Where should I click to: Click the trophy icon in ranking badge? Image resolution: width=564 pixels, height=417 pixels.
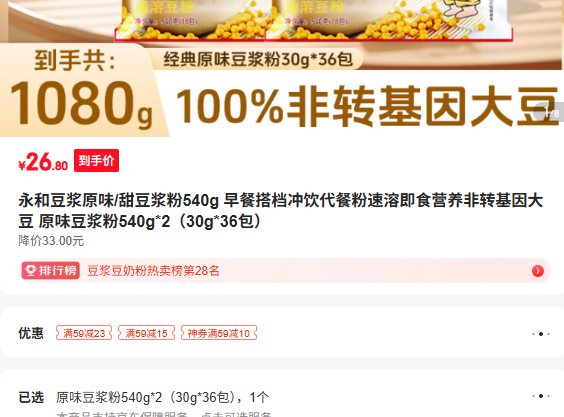(31, 271)
